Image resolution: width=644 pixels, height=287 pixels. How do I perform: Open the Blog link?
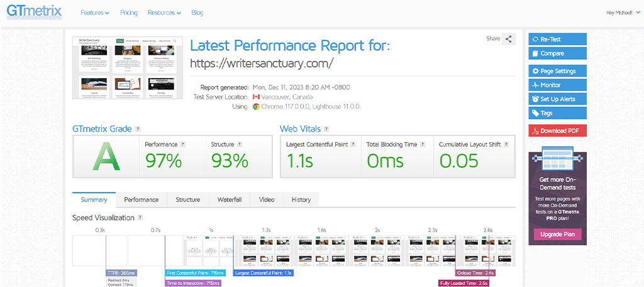tap(197, 13)
